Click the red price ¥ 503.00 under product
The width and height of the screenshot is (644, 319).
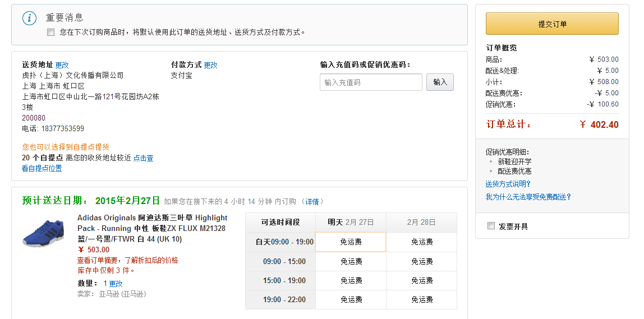pos(93,249)
